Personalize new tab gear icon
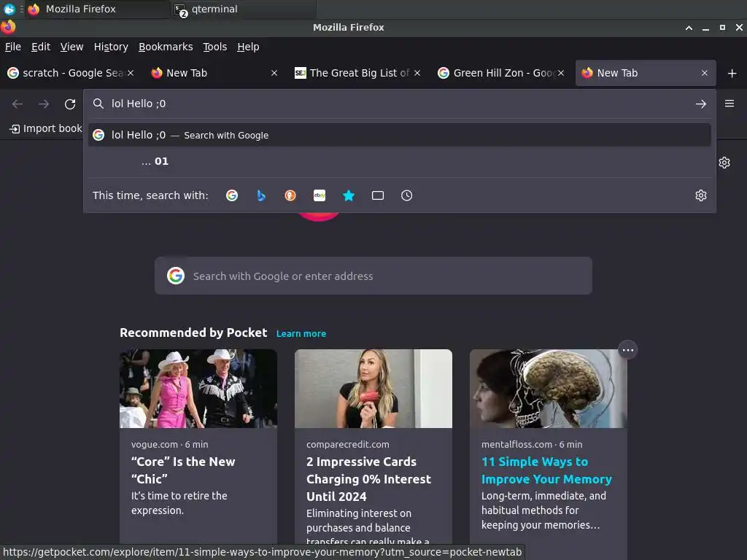Image resolution: width=747 pixels, height=560 pixels. point(724,163)
